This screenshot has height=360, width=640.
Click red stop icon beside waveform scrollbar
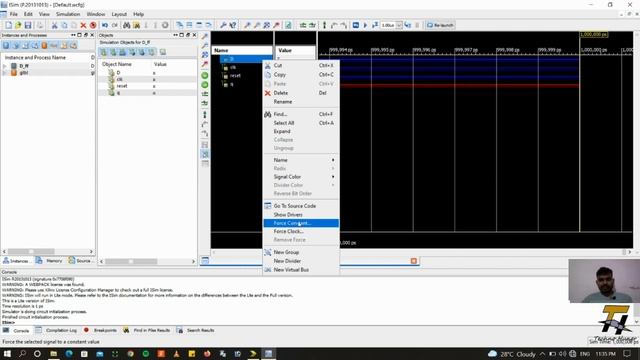pos(413,261)
